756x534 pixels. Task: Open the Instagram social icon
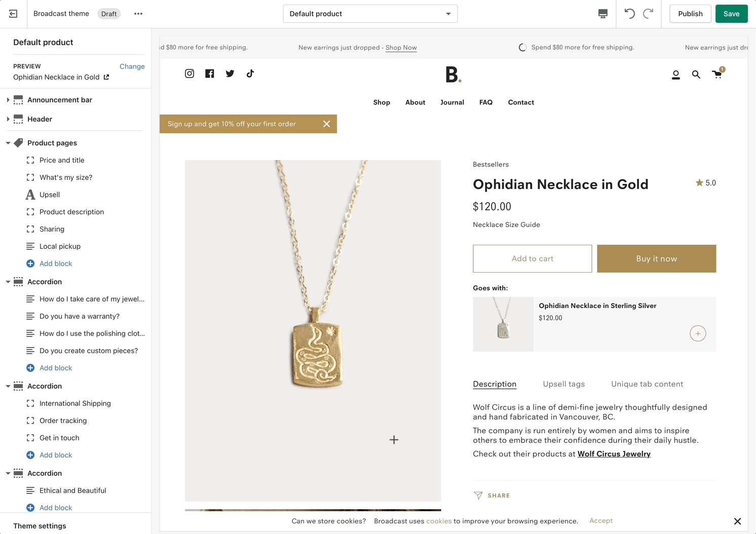coord(190,73)
